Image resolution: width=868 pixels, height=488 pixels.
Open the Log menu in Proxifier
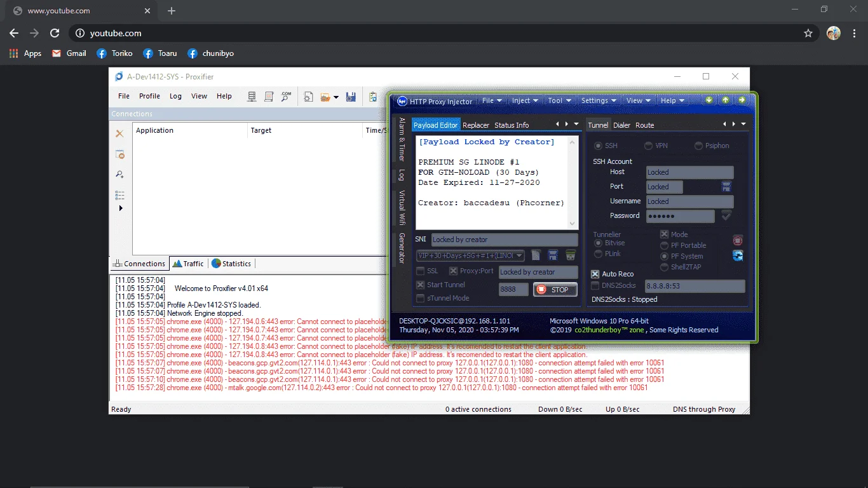click(x=175, y=97)
